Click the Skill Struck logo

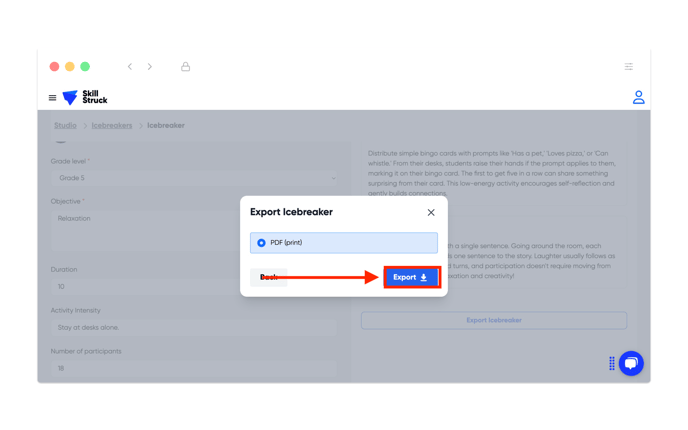pyautogui.click(x=85, y=97)
